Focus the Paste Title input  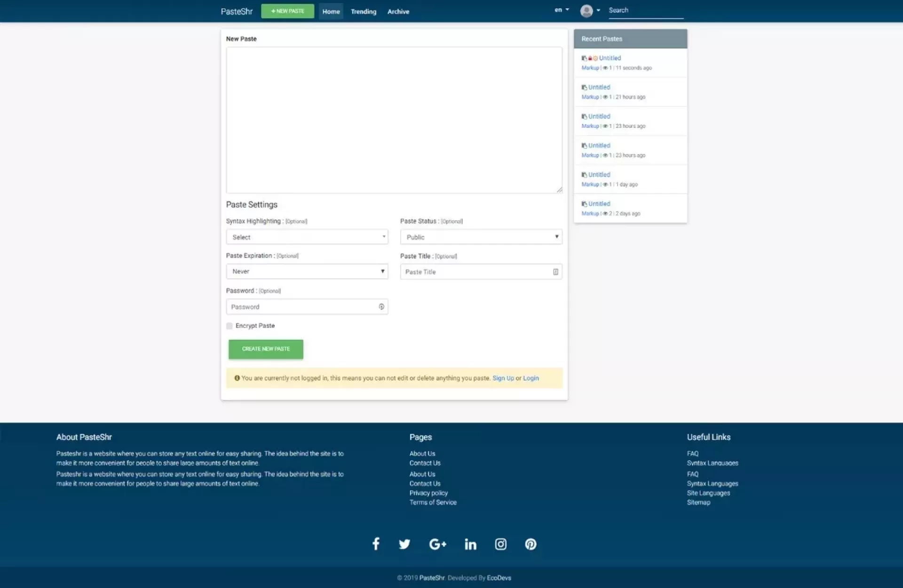[x=481, y=272]
